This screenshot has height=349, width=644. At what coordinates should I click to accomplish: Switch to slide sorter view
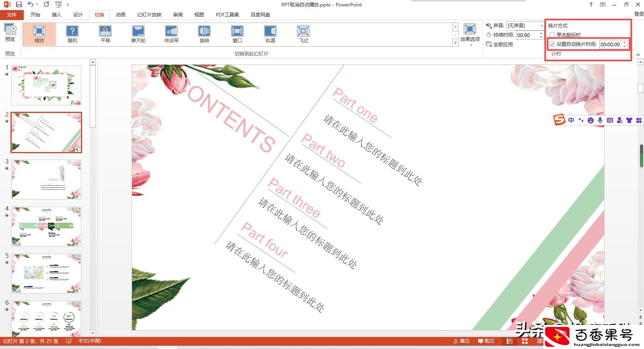pos(524,341)
